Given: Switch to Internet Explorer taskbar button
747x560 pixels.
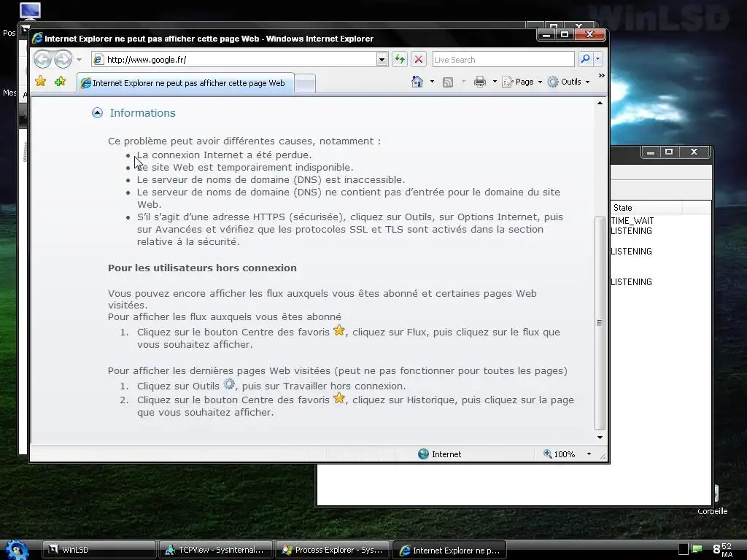Looking at the screenshot, I should [449, 550].
